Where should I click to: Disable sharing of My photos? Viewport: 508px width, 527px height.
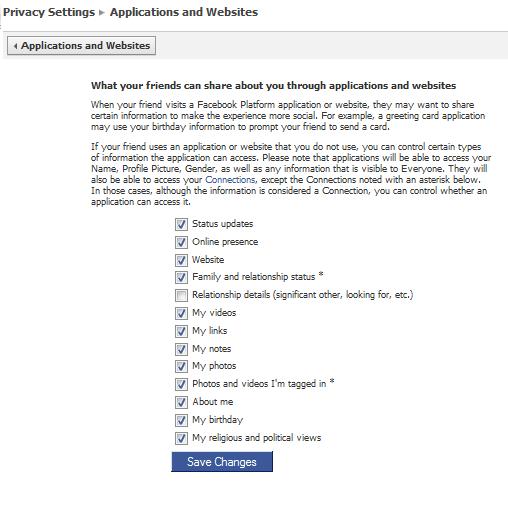click(181, 366)
